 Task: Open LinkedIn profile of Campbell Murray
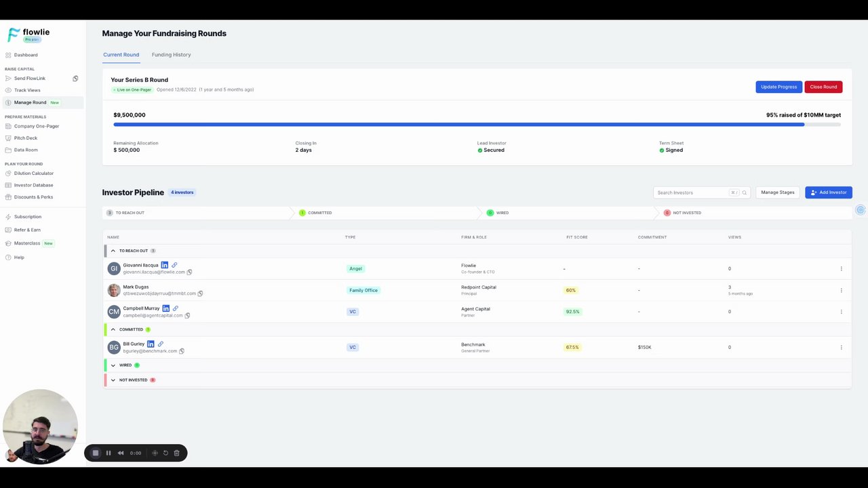click(x=165, y=308)
